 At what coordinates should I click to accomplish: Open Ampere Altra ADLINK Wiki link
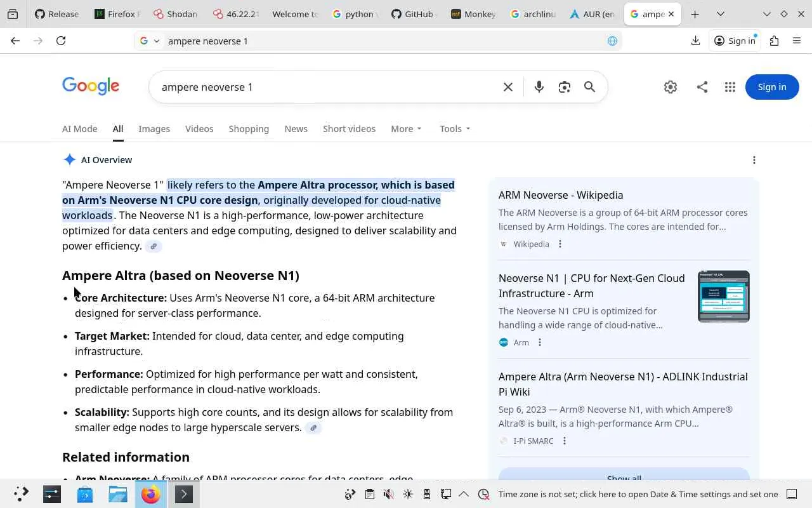[623, 384]
